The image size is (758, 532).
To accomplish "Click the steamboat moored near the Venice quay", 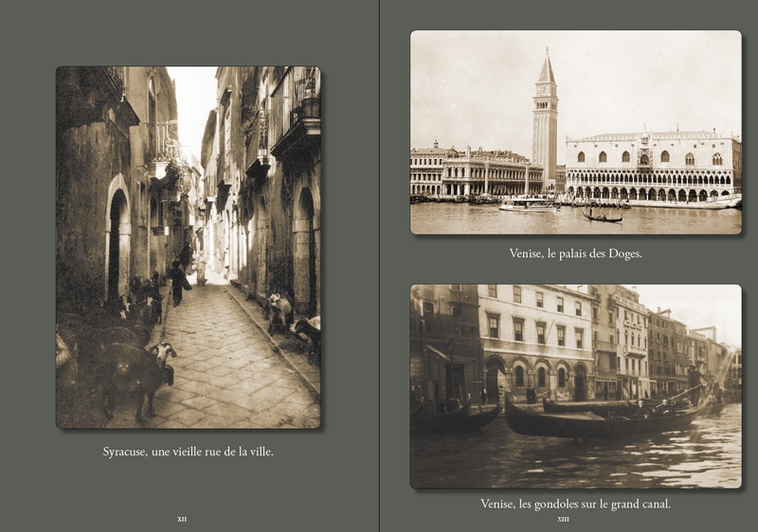I will pos(526,204).
